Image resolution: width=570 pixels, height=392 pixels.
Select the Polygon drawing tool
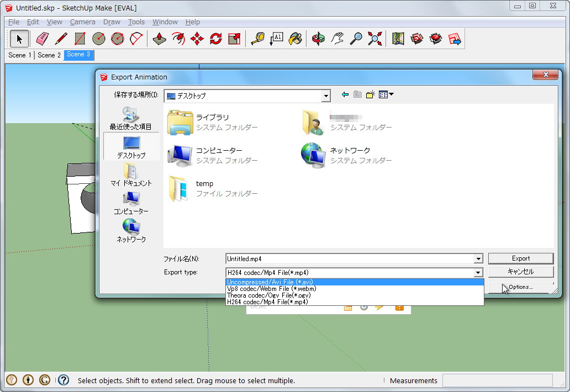[x=118, y=39]
